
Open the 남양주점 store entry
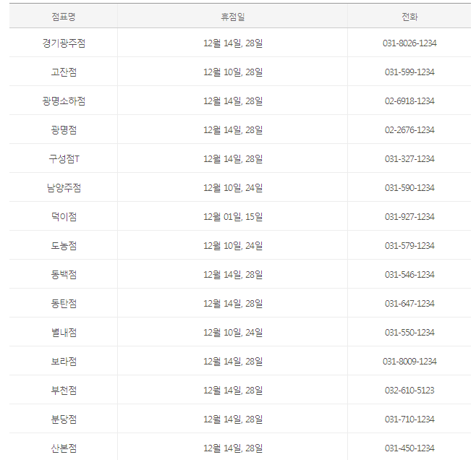(x=64, y=188)
